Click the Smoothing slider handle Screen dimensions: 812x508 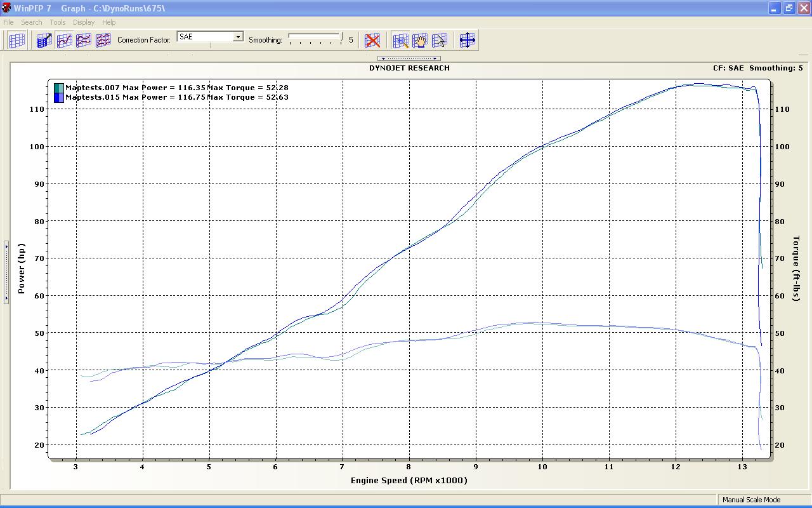point(342,37)
